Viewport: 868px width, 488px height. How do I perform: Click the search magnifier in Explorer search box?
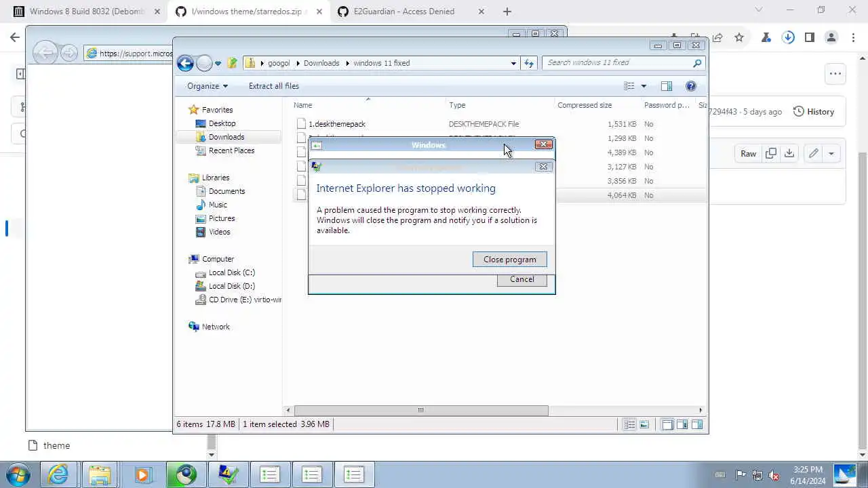click(x=697, y=63)
